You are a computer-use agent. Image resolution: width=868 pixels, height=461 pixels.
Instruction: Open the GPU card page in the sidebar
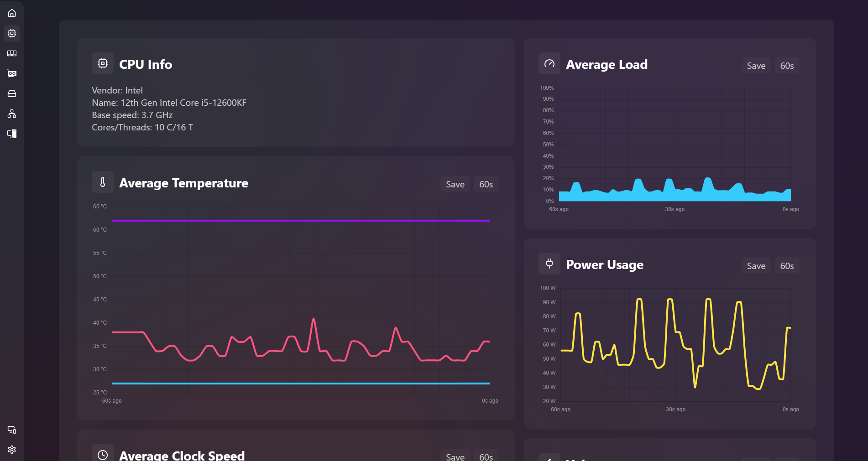[x=11, y=73]
